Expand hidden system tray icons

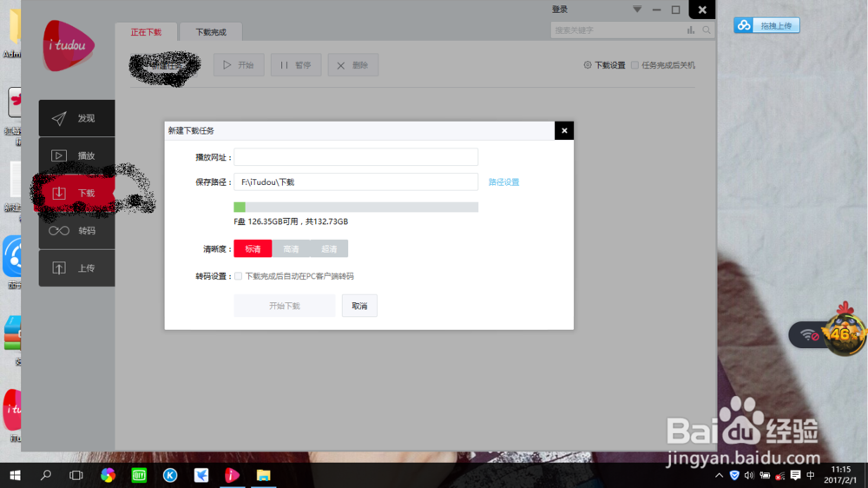[719, 475]
